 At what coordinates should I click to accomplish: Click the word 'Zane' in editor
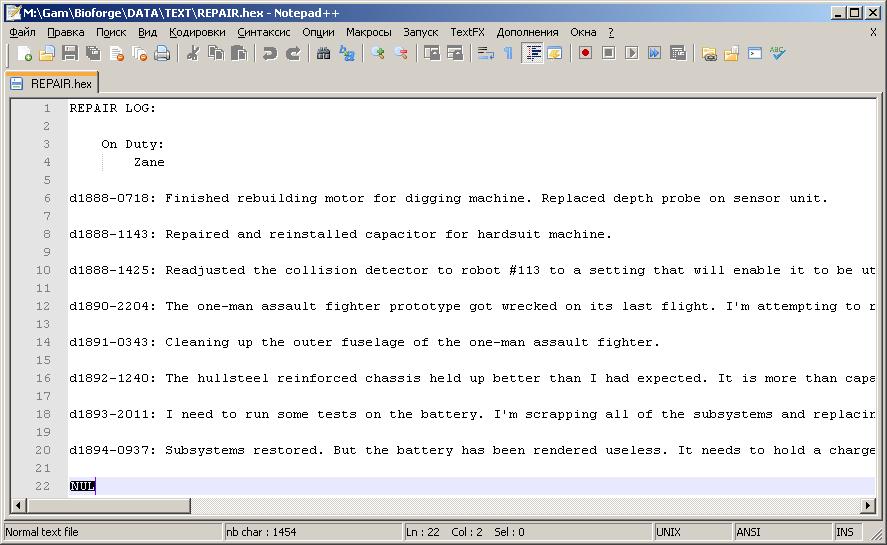(149, 162)
